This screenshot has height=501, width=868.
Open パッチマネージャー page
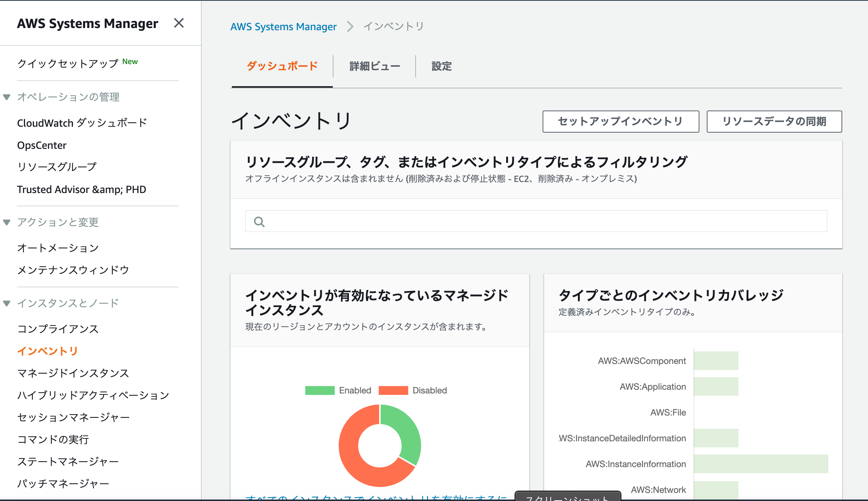[63, 484]
